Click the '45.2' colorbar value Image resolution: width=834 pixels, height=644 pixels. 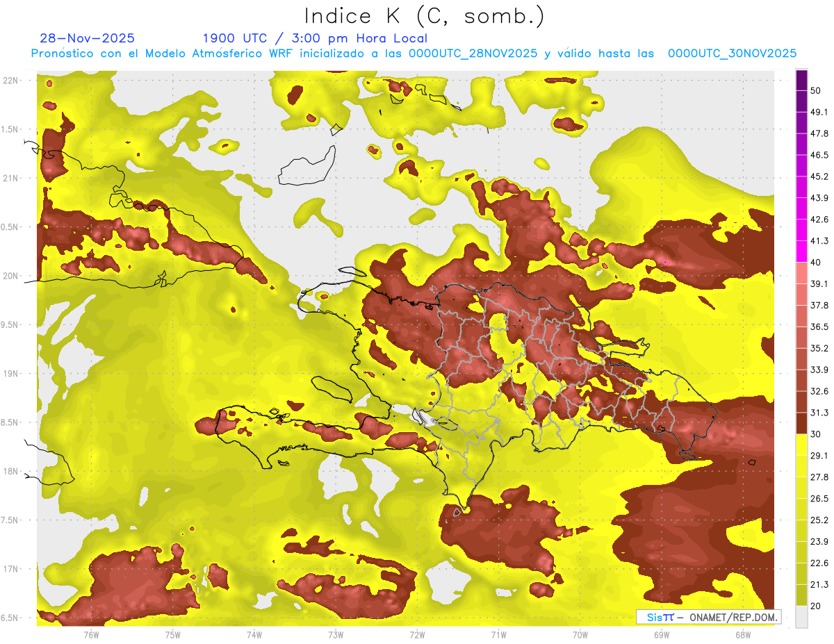pyautogui.click(x=819, y=176)
